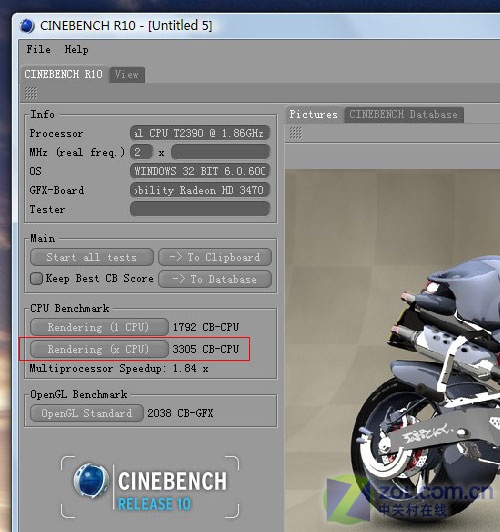The image size is (500, 532).
Task: Click the Tester label
Action: pyautogui.click(x=47, y=209)
